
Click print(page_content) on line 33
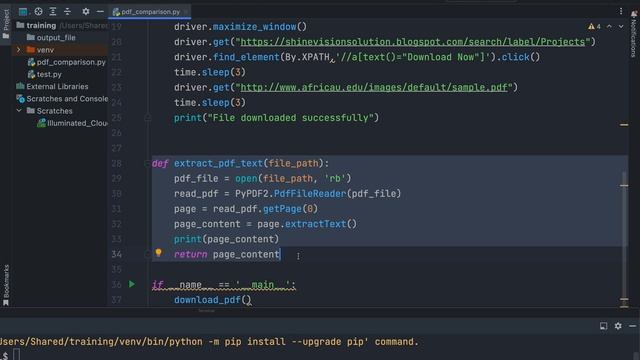click(x=227, y=239)
